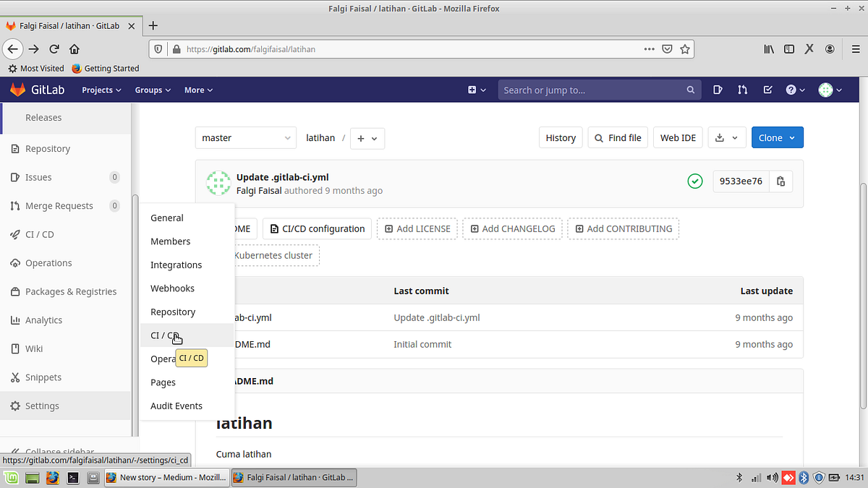Screen dimensions: 868x488
Task: Copy the commit SHA 9533ee76
Action: (780, 181)
